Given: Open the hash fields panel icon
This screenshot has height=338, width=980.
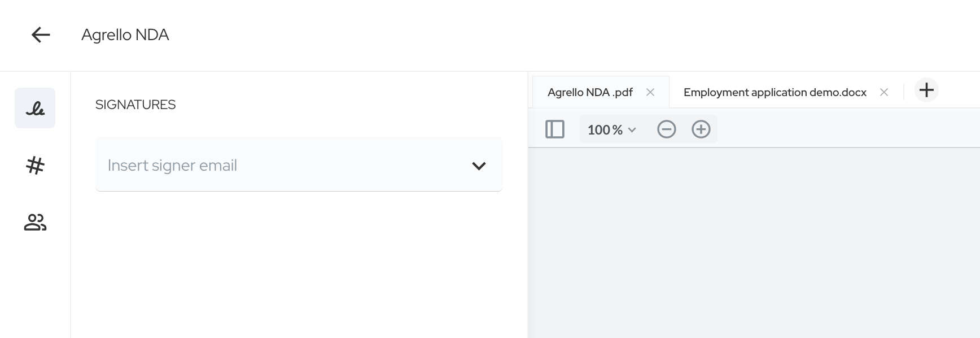Looking at the screenshot, I should point(35,165).
